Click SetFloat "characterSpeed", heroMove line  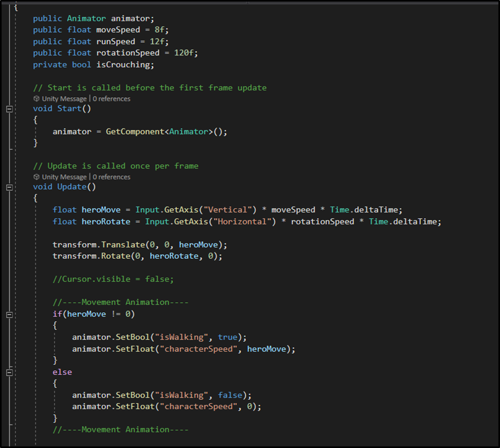pyautogui.click(x=184, y=349)
